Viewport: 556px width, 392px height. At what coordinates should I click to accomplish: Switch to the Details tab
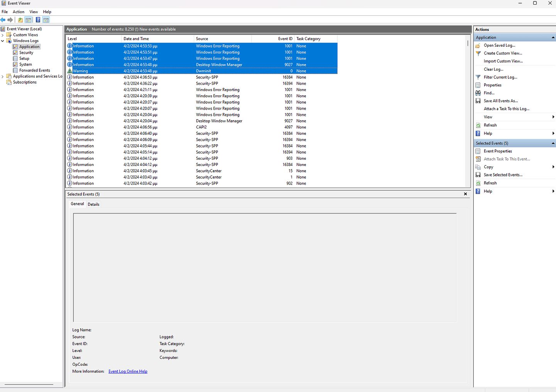93,204
